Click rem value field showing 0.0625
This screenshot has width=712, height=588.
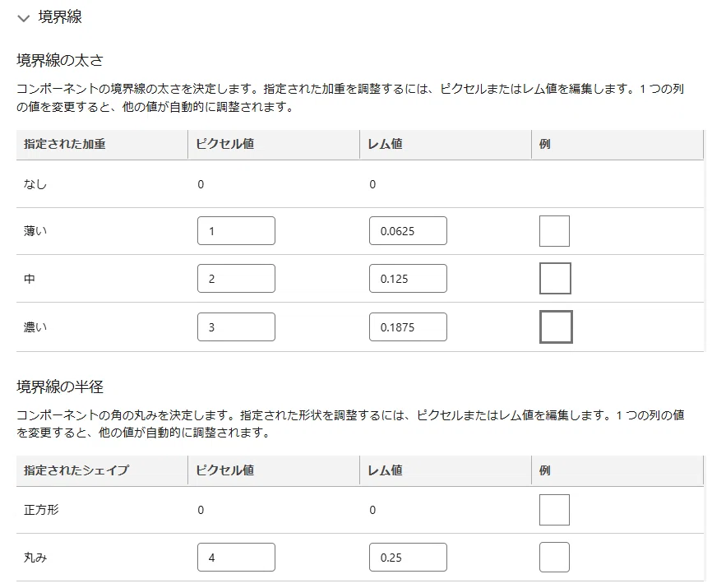point(408,230)
